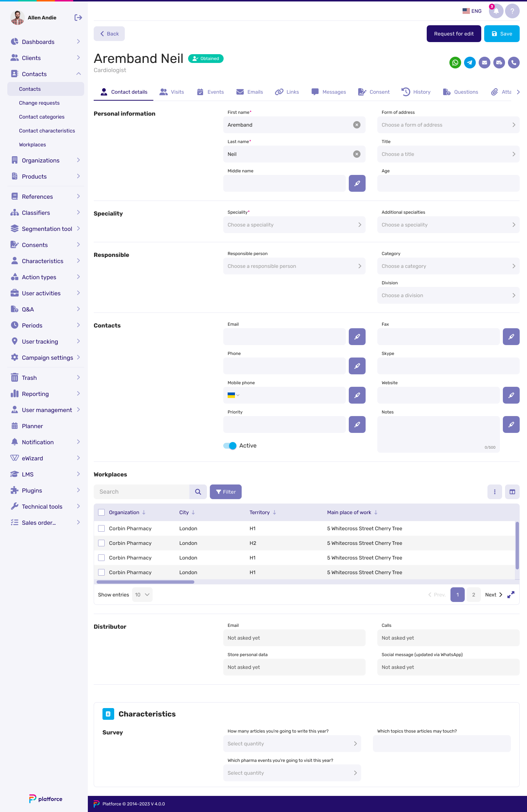Check the select-all Organization header checkbox
Viewport: 527px width, 812px height.
click(x=101, y=512)
